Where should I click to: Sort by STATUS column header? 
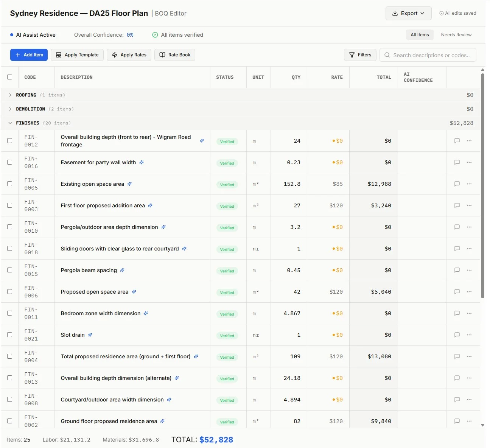(x=225, y=77)
